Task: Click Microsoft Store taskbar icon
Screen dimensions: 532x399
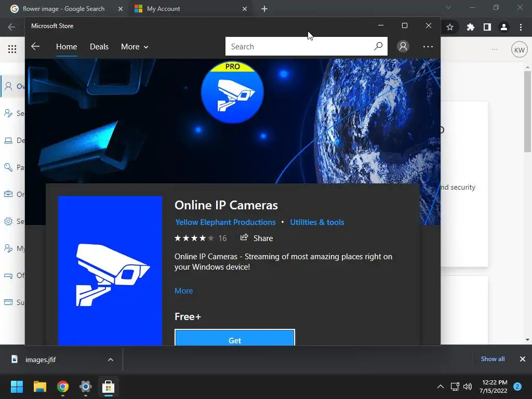Action: point(108,387)
